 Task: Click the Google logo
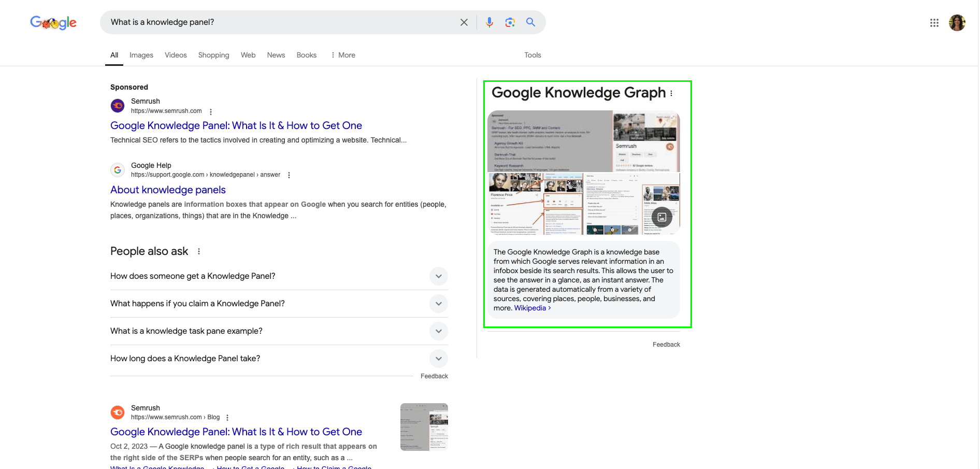53,22
